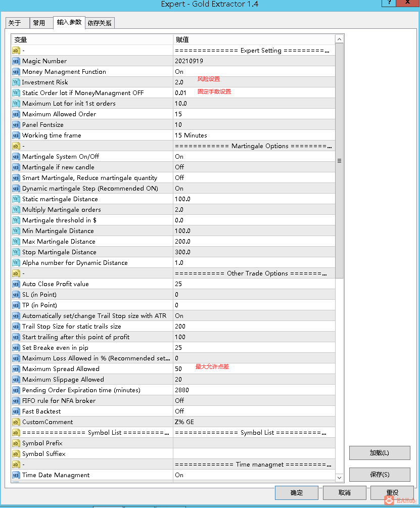Viewport: 420px width, 508px height.
Task: Click the Magic Number value 20210919
Action: point(189,61)
